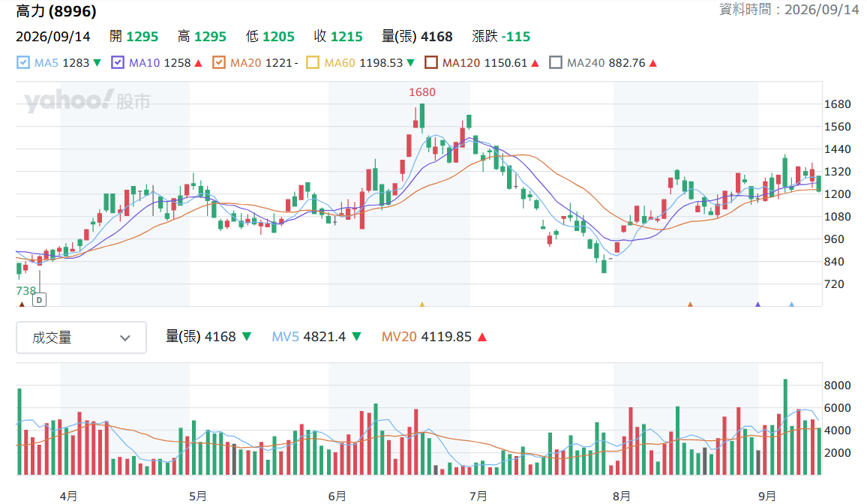Toggle the MA20 moving average checkbox
Image resolution: width=867 pixels, height=504 pixels.
[219, 62]
